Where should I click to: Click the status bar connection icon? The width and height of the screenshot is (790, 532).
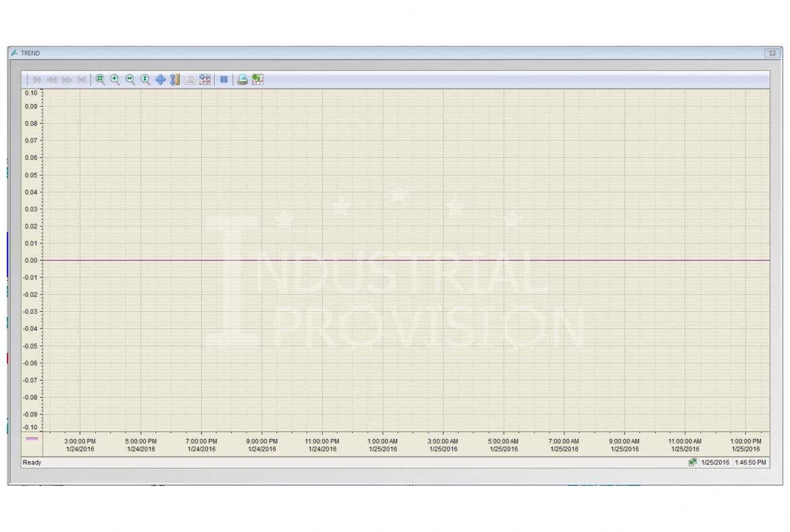coord(692,462)
